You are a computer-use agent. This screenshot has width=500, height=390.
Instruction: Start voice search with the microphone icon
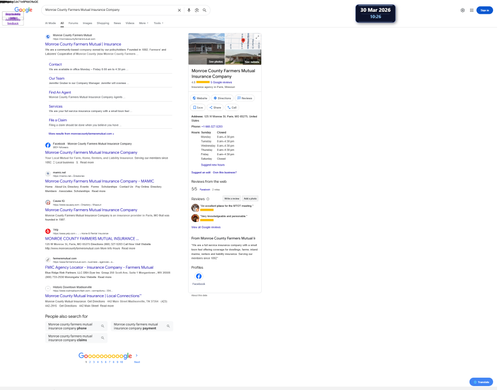189,10
